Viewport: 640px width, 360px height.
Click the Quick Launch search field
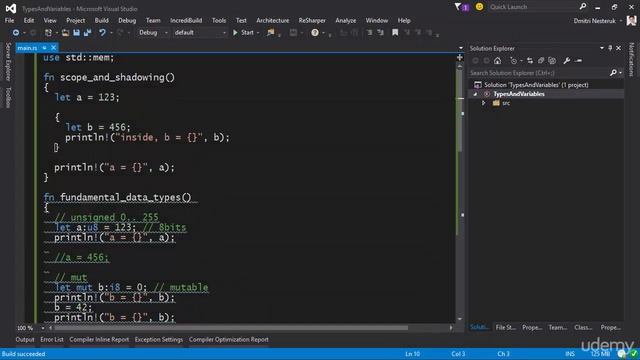coord(533,7)
